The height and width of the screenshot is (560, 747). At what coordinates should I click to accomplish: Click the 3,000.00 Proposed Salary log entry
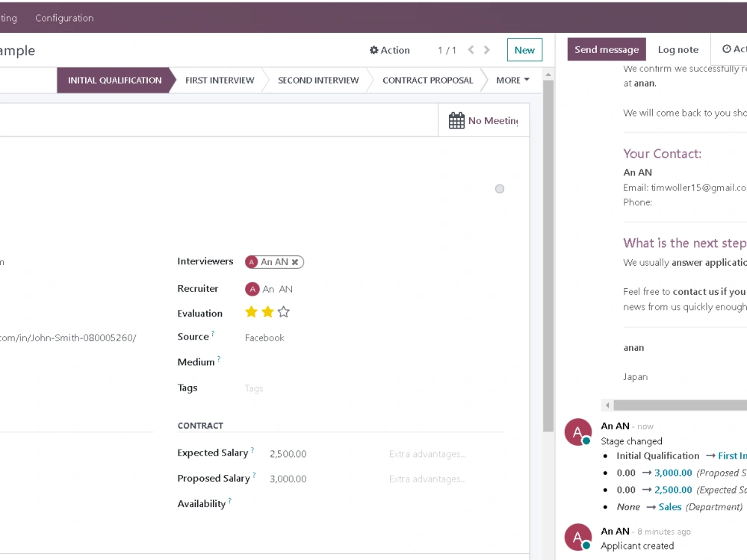(673, 473)
